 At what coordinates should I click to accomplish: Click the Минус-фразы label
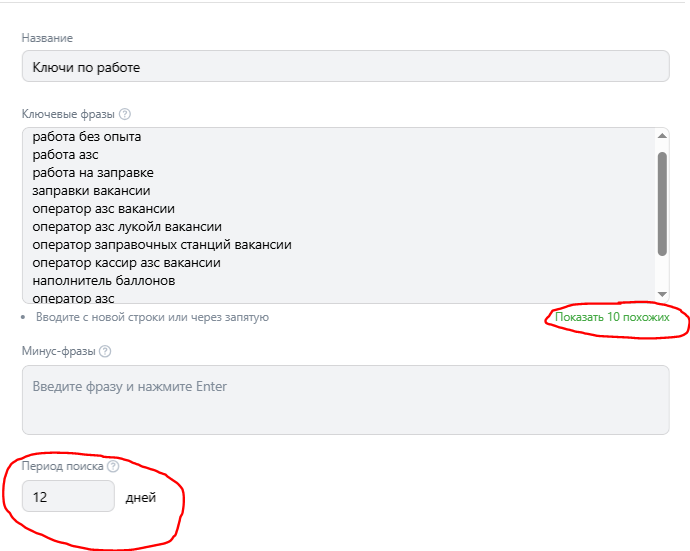(x=59, y=351)
